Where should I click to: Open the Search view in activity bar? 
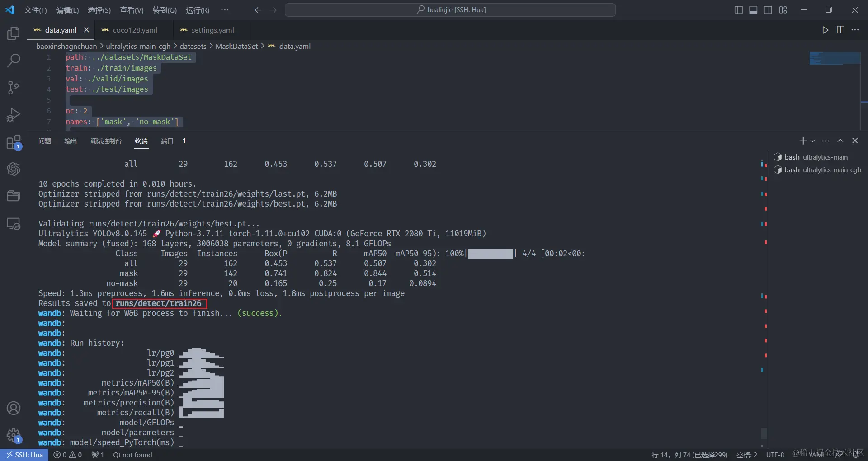coord(14,60)
